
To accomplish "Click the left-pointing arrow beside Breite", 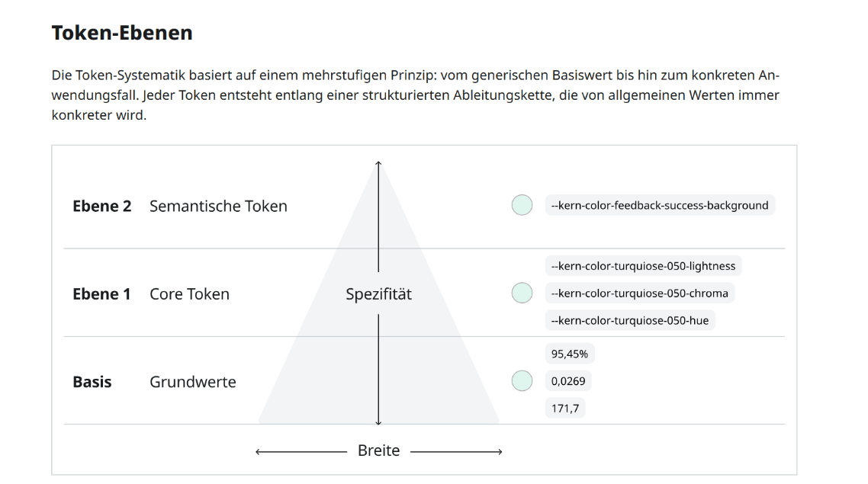I will [x=301, y=452].
